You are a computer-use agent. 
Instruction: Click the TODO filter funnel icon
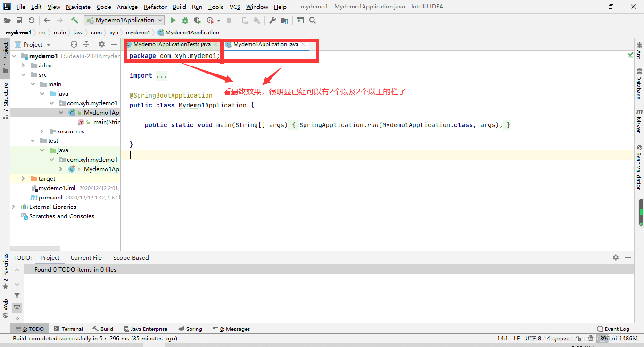[17, 296]
